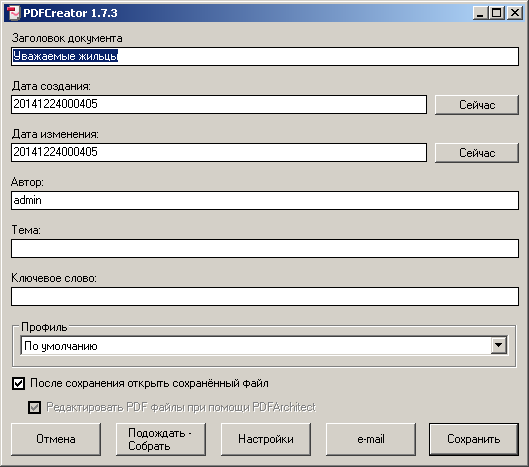The width and height of the screenshot is (529, 467).
Task: Click the PDFCreator icon in title bar
Action: click(x=13, y=13)
